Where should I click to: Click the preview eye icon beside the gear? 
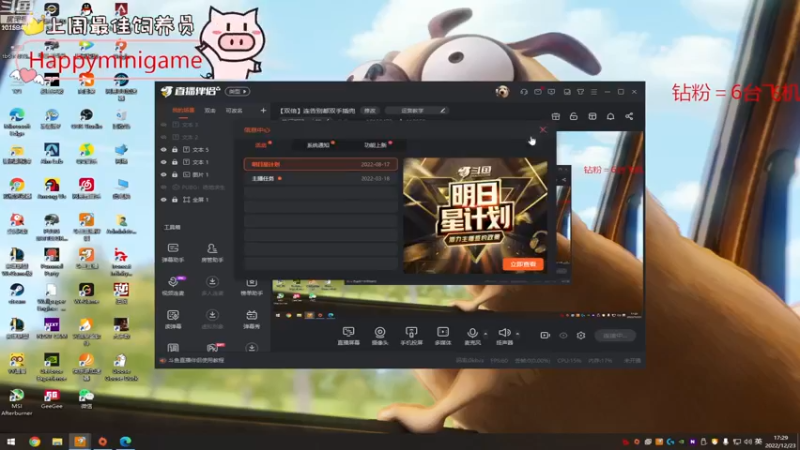[563, 335]
